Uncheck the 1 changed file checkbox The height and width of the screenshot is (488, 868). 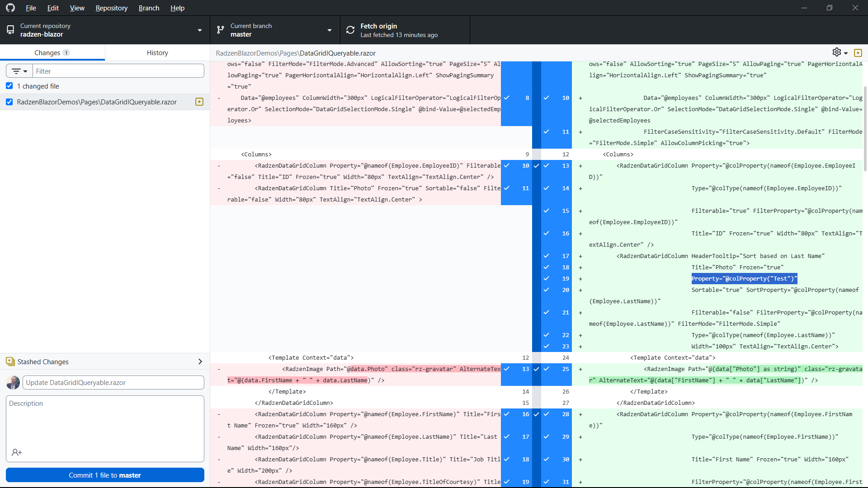[9, 85]
